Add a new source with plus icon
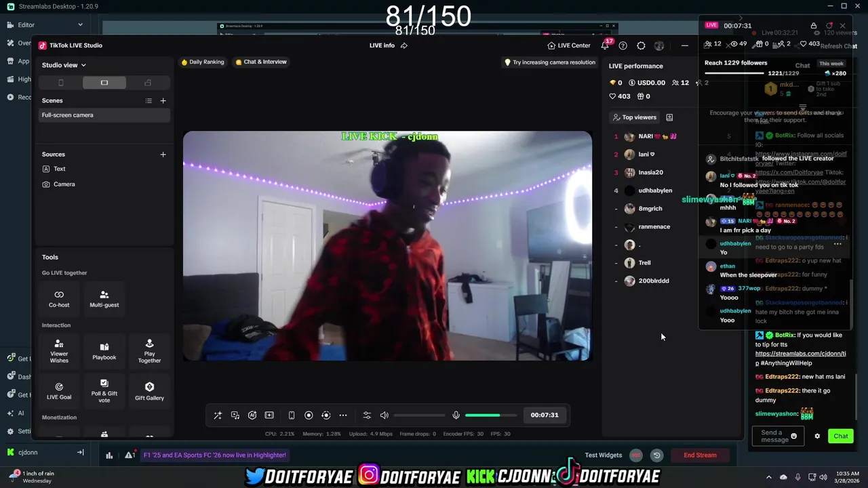Screen dimensions: 868x488 coord(163,155)
